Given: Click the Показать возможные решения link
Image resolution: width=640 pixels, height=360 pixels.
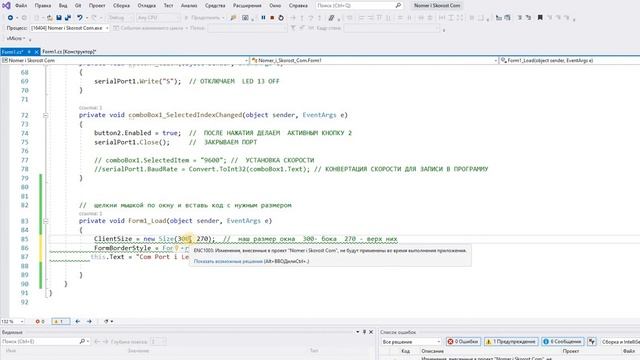Looking at the screenshot, I should coord(228,261).
